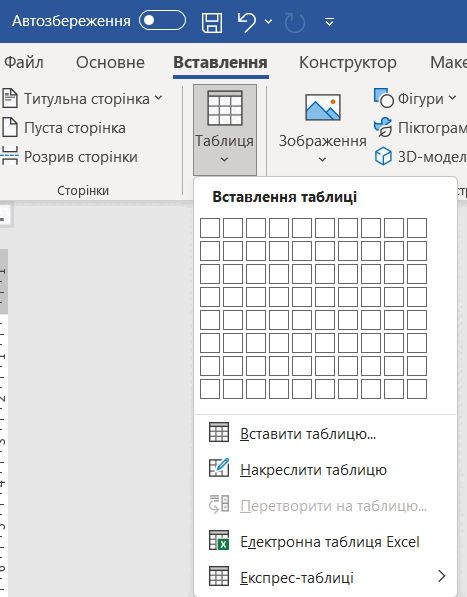Open the Файл tab
This screenshot has height=597, width=467.
pos(24,62)
